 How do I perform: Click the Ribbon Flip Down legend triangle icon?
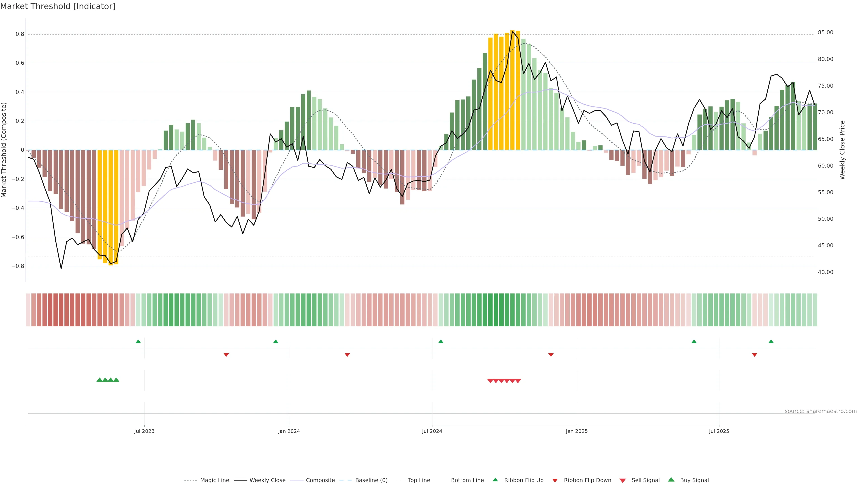click(x=555, y=481)
